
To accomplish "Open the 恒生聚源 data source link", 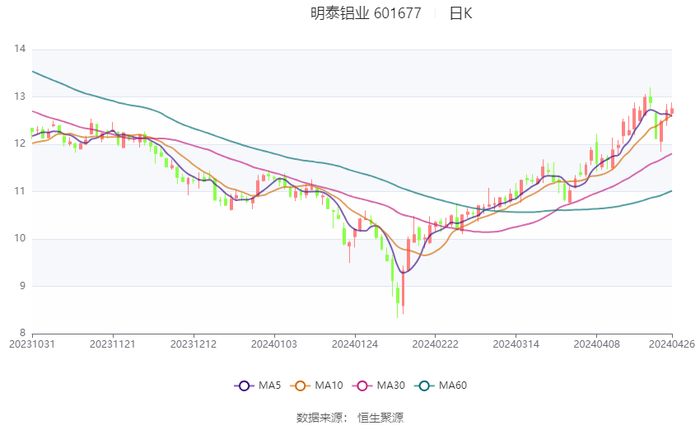I will 381,416.
